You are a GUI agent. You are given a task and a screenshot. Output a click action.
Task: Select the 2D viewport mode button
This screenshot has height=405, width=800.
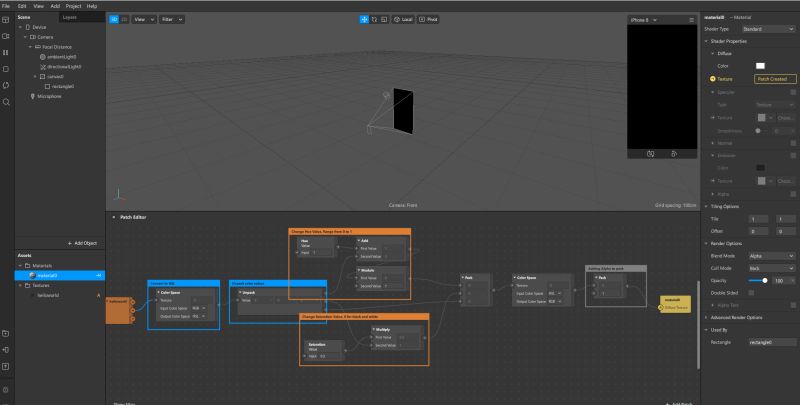pyautogui.click(x=124, y=19)
